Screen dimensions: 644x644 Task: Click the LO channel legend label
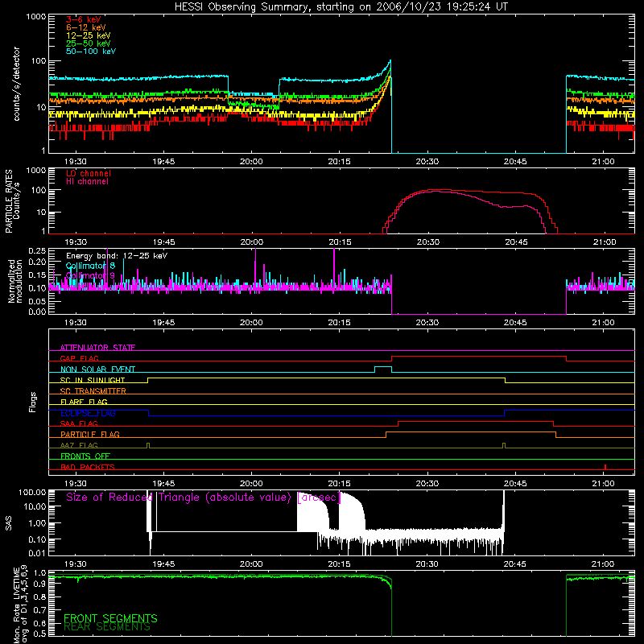click(89, 173)
